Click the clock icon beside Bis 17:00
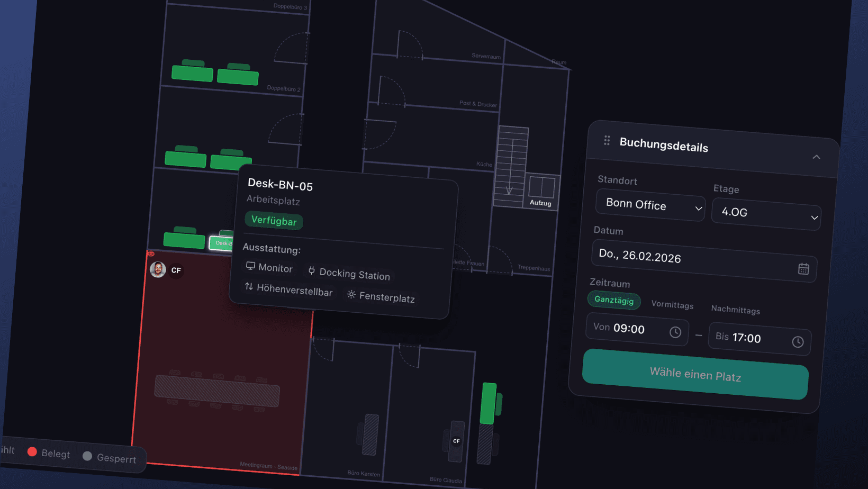Screen dimensions: 868x489 (798, 342)
